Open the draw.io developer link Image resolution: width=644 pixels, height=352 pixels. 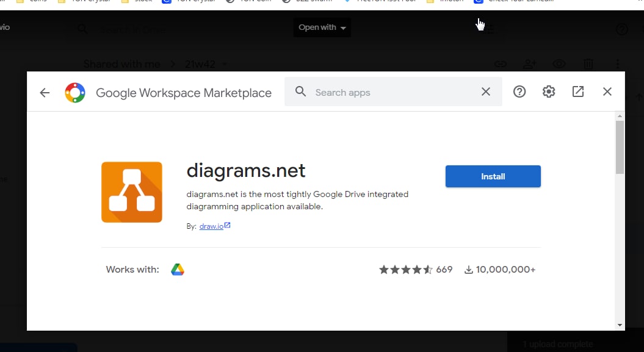(x=211, y=226)
